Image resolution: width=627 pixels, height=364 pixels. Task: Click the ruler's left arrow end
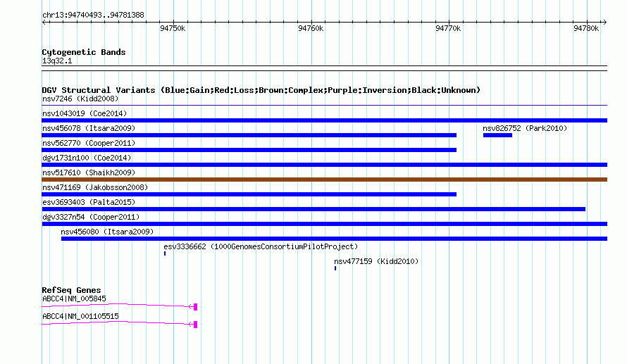[x=44, y=23]
